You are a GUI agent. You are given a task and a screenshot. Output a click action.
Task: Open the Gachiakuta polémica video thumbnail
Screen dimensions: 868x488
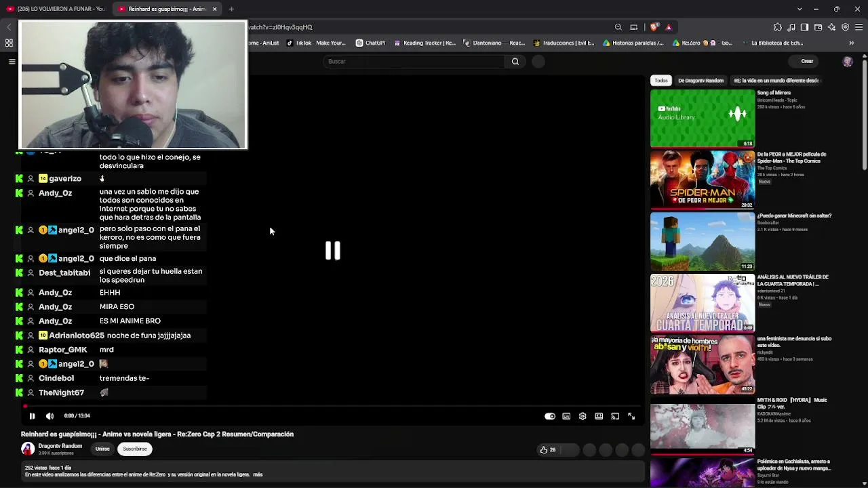[703, 473]
